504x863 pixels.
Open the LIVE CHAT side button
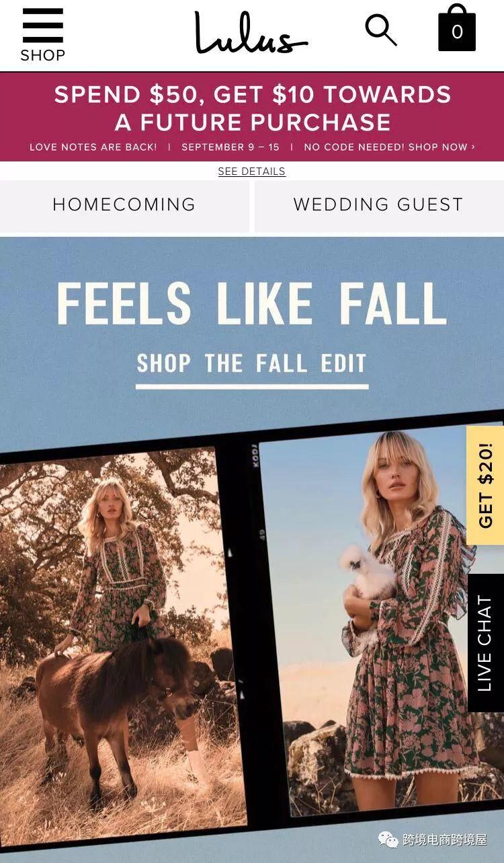(x=485, y=643)
